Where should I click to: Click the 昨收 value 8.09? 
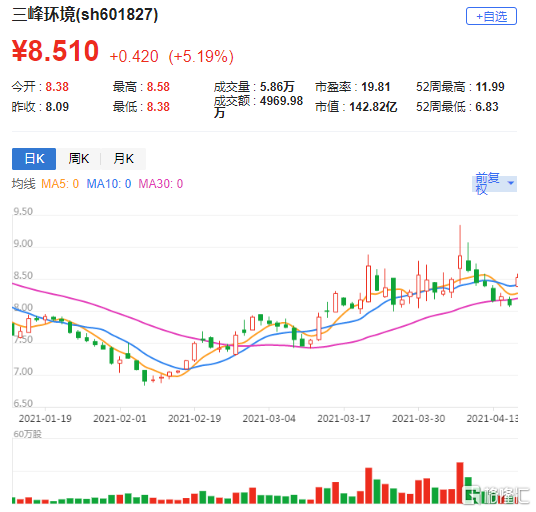coord(57,107)
